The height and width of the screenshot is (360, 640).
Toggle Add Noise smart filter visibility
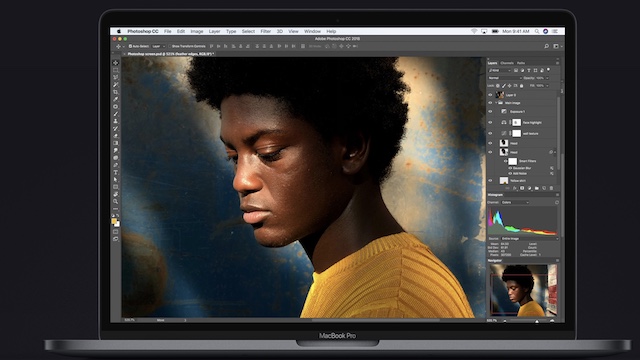click(510, 173)
